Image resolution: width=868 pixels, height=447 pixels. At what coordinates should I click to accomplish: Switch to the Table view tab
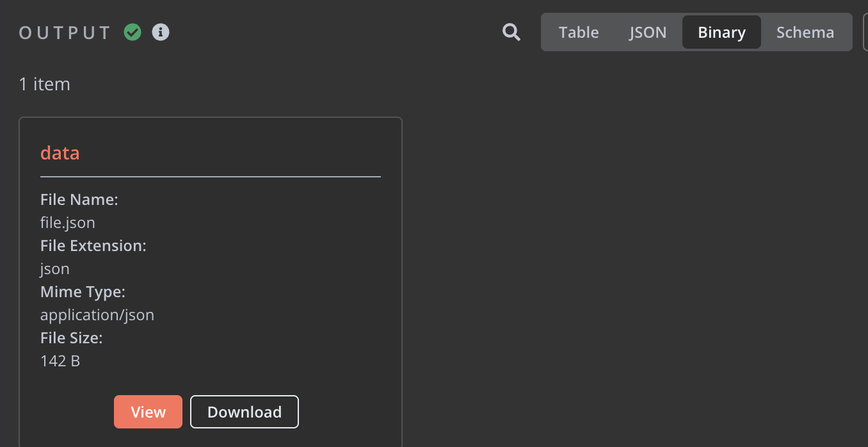(579, 33)
